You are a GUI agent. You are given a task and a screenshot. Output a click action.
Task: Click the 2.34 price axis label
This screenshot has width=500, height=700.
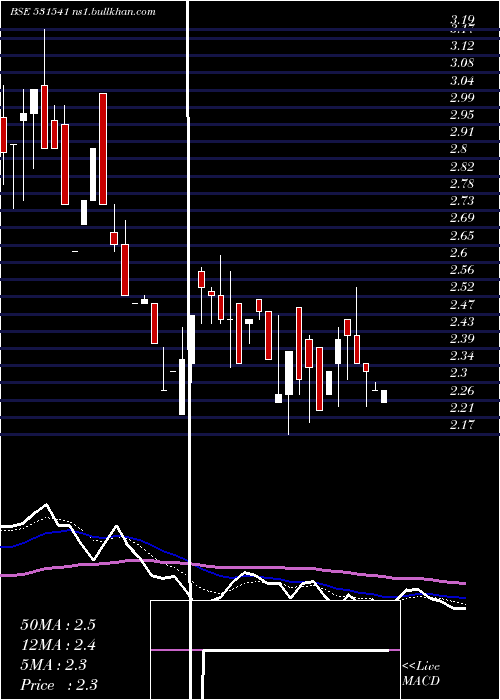tap(462, 356)
